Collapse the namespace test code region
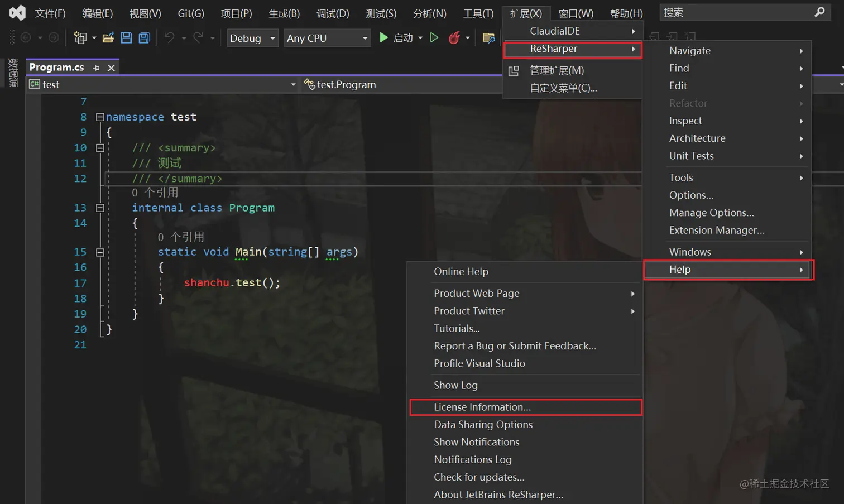 [99, 117]
